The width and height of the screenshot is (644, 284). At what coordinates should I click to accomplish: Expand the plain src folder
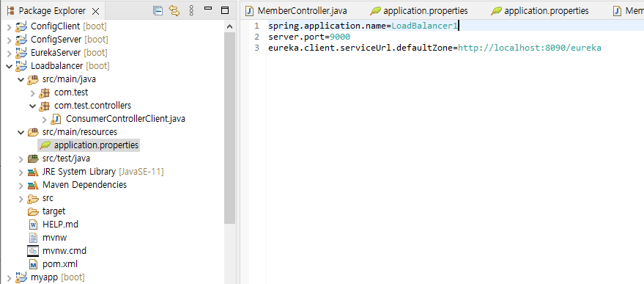click(21, 198)
